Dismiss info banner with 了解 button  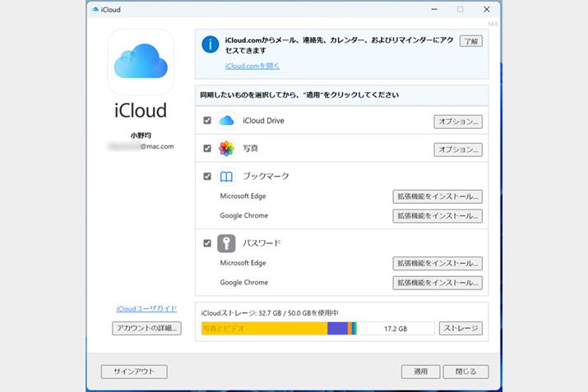tap(471, 41)
